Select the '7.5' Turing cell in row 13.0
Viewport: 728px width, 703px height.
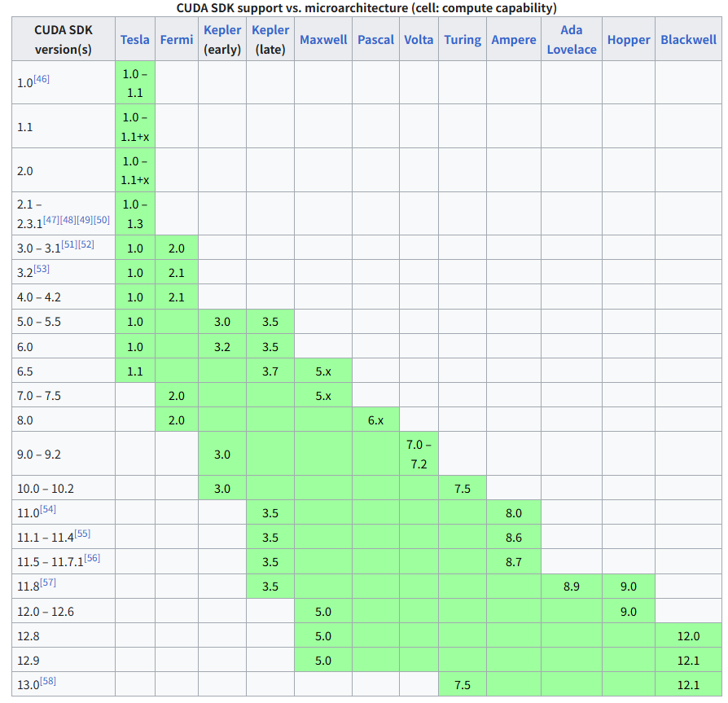pyautogui.click(x=463, y=684)
